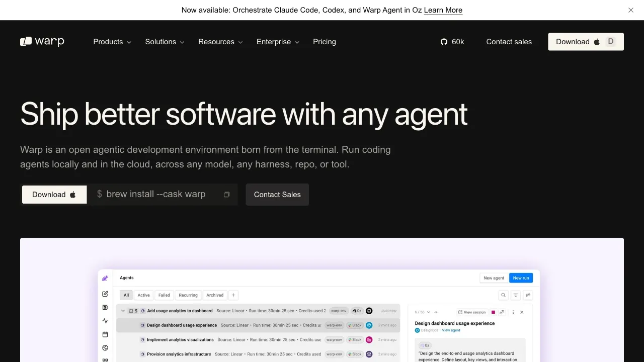Select the Design dashboard usage experience row
This screenshot has width=644, height=362.
coord(258,325)
